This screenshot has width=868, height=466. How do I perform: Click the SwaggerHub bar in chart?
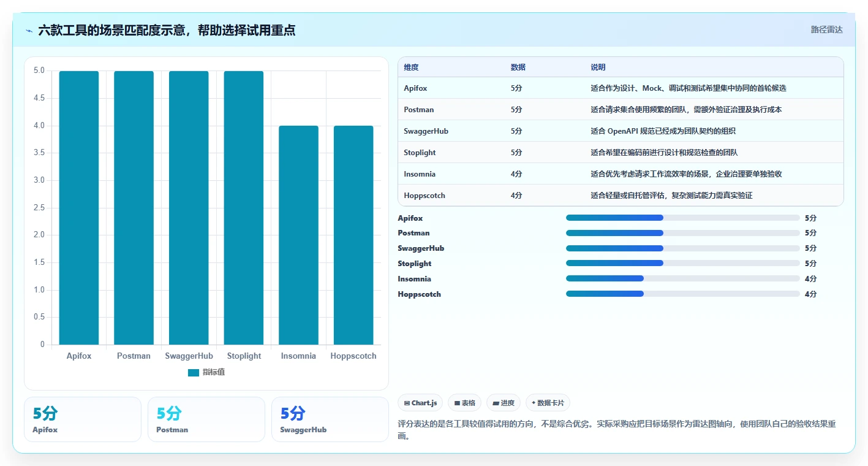click(x=189, y=208)
